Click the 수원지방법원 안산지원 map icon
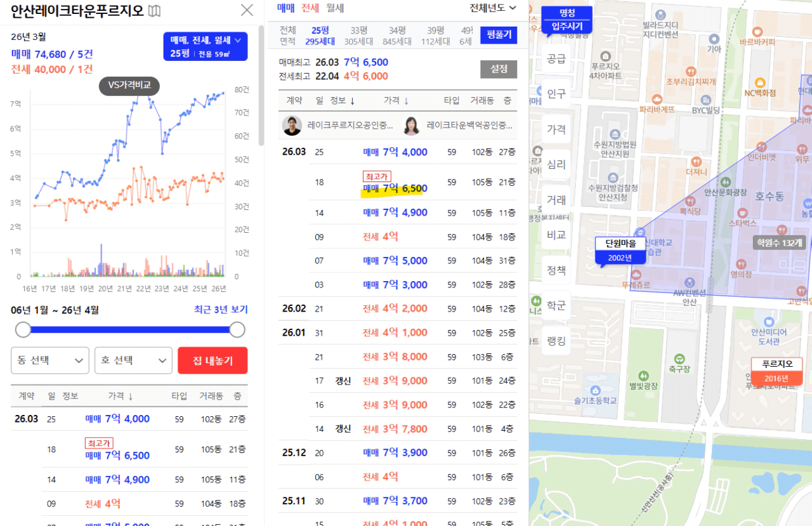812x526 pixels. coord(614,134)
